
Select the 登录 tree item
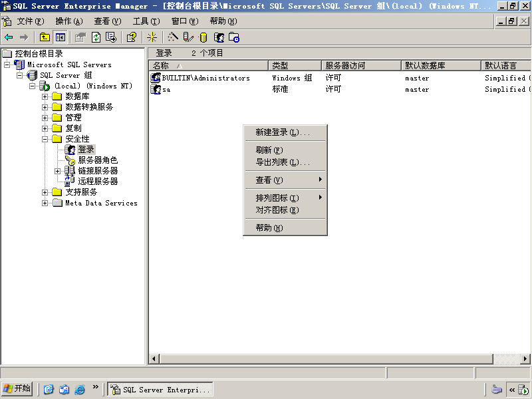[x=86, y=149]
